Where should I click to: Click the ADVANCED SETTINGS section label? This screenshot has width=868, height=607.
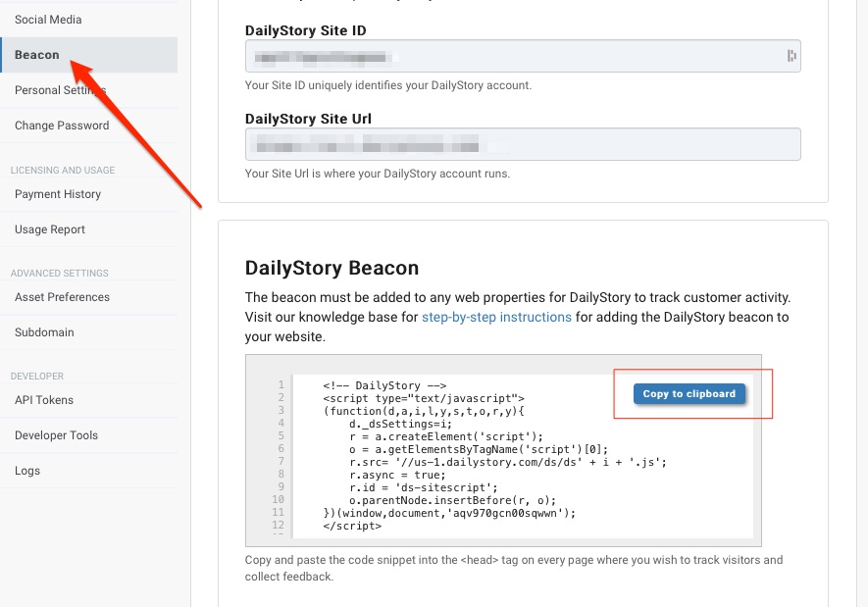59,274
